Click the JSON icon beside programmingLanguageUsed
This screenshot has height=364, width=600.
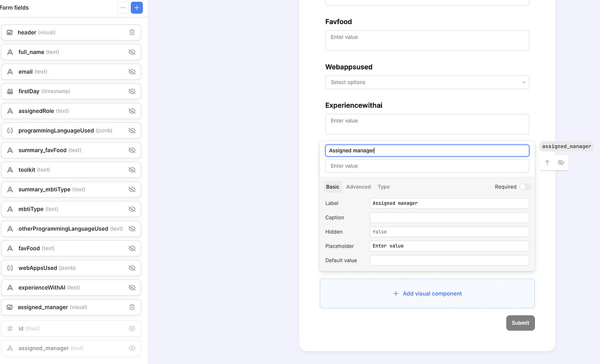pyautogui.click(x=10, y=130)
